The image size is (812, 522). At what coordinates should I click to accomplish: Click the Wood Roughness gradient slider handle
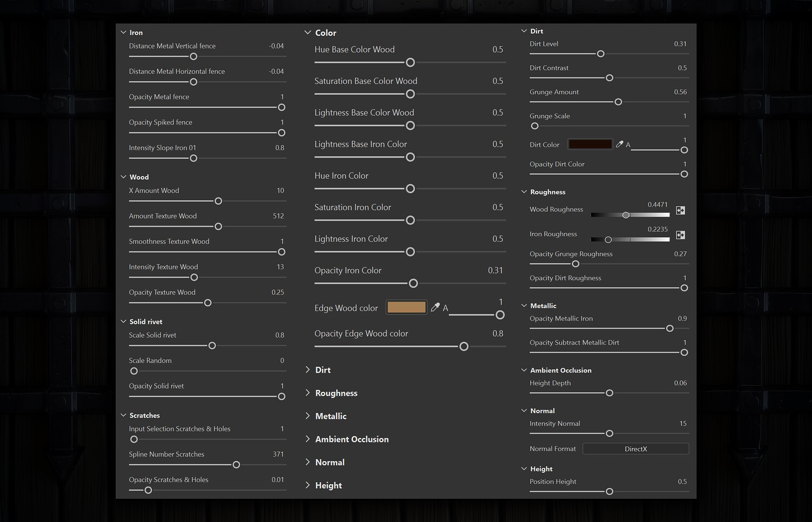point(626,215)
